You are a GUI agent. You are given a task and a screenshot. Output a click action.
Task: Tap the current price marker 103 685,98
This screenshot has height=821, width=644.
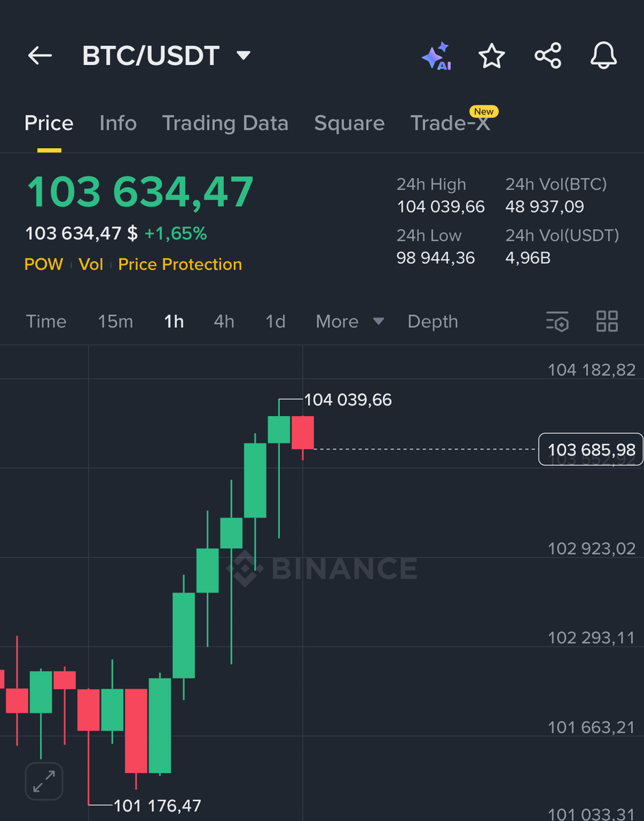point(591,449)
